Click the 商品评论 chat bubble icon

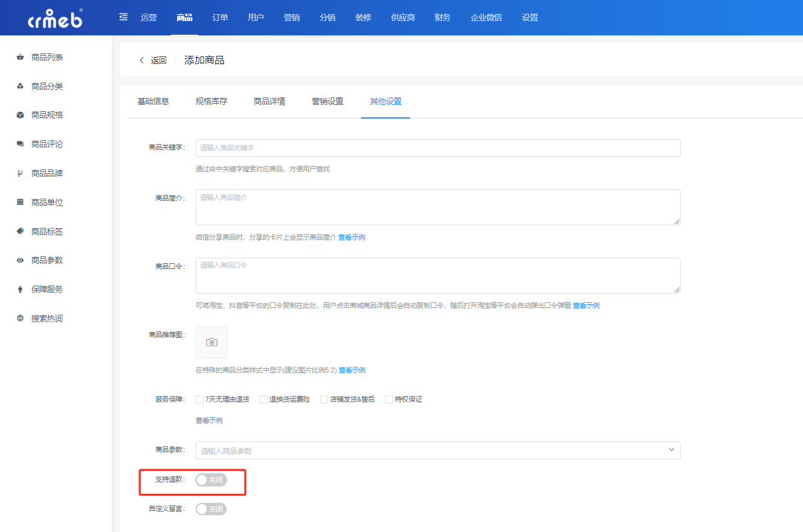click(x=20, y=144)
